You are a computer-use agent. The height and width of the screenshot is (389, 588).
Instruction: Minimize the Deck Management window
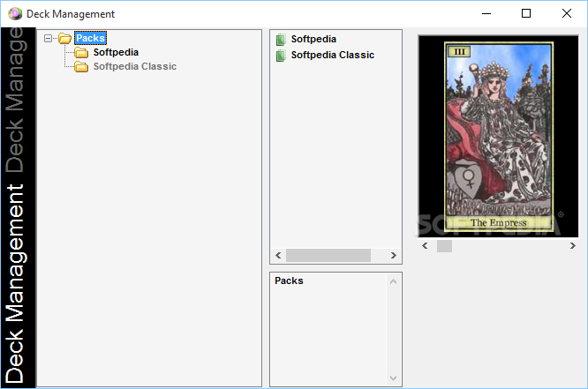coord(486,14)
